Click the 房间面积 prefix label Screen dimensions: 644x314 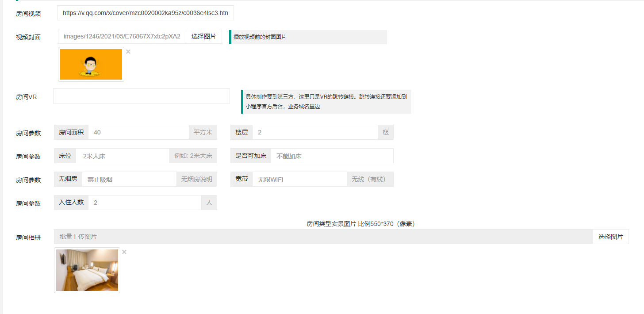pos(71,132)
